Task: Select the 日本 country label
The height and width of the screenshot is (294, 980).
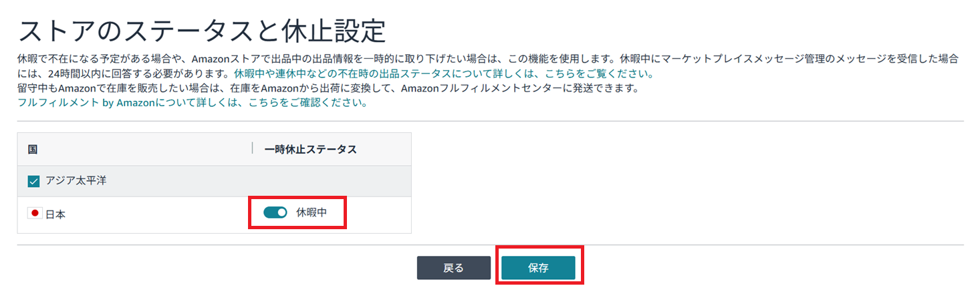Action: click(x=55, y=214)
